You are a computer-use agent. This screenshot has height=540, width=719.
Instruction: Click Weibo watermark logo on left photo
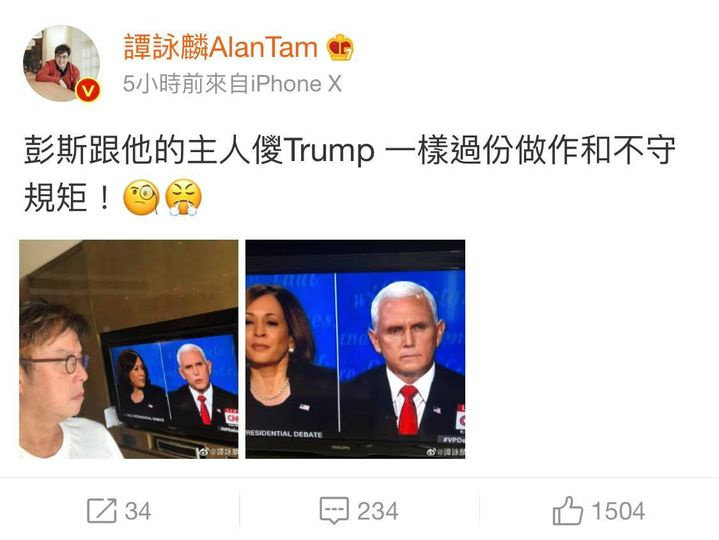click(x=204, y=452)
